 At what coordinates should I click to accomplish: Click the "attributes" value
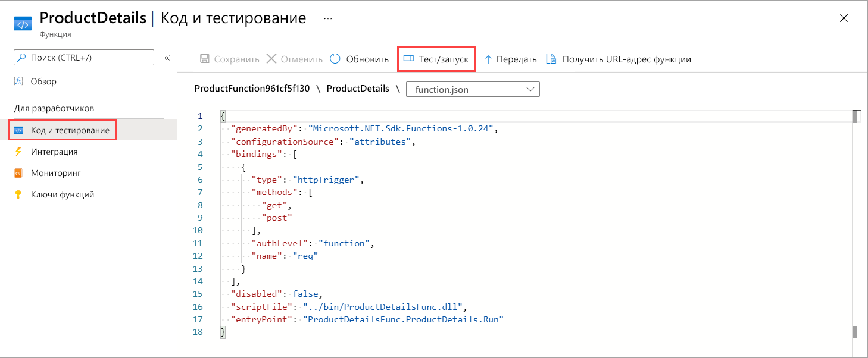[381, 142]
